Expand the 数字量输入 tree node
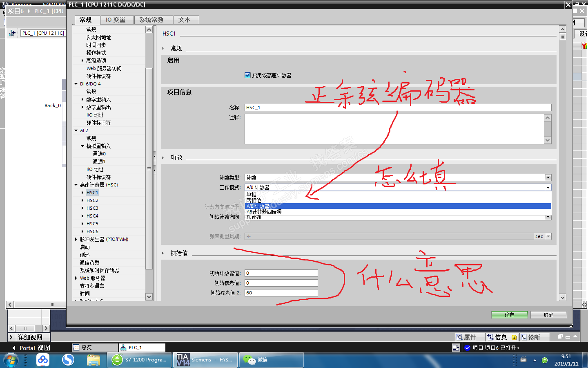588x368 pixels. click(x=82, y=99)
